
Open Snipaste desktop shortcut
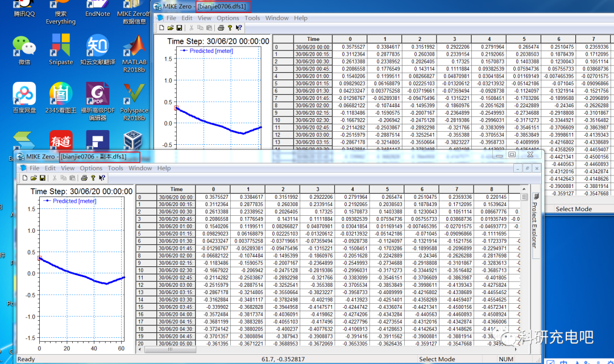(x=61, y=49)
